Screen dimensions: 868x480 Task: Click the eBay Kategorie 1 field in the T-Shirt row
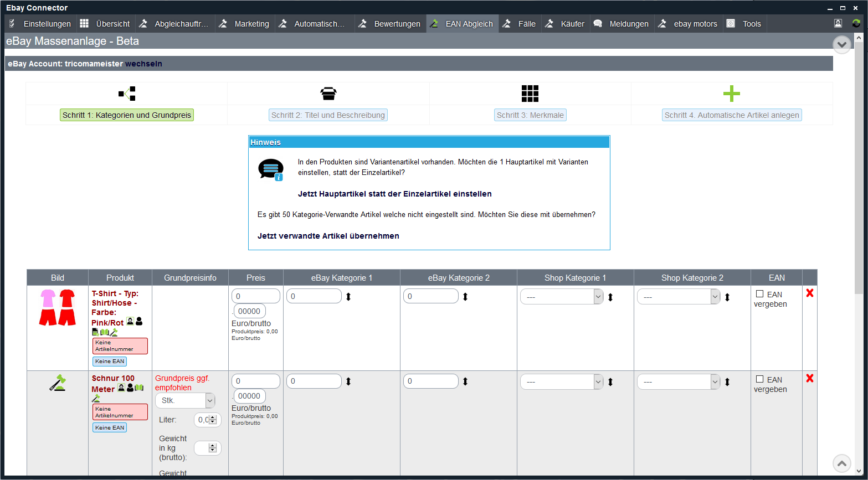tap(314, 296)
